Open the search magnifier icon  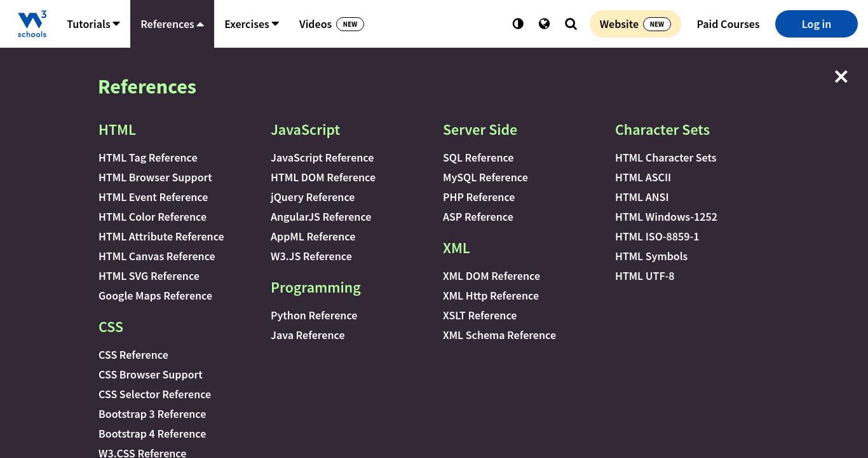(571, 24)
